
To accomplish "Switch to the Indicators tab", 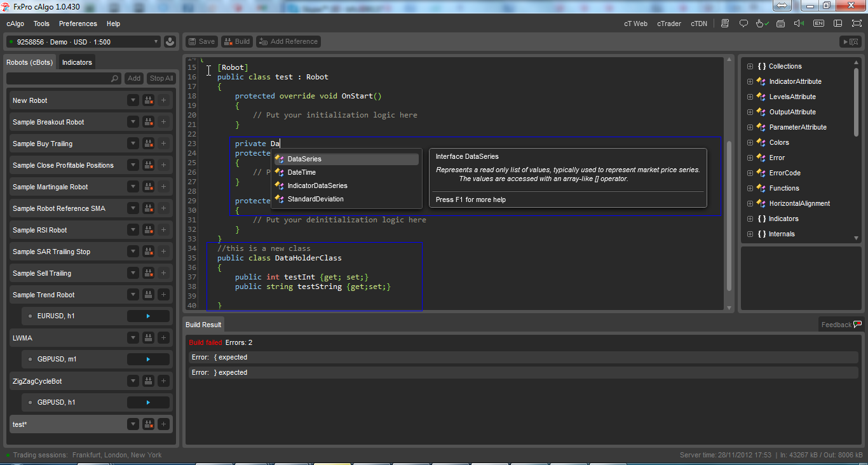I will 77,62.
